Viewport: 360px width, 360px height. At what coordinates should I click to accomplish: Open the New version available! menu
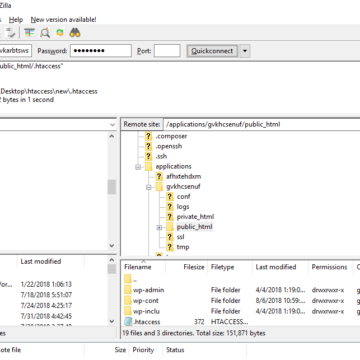tap(64, 20)
